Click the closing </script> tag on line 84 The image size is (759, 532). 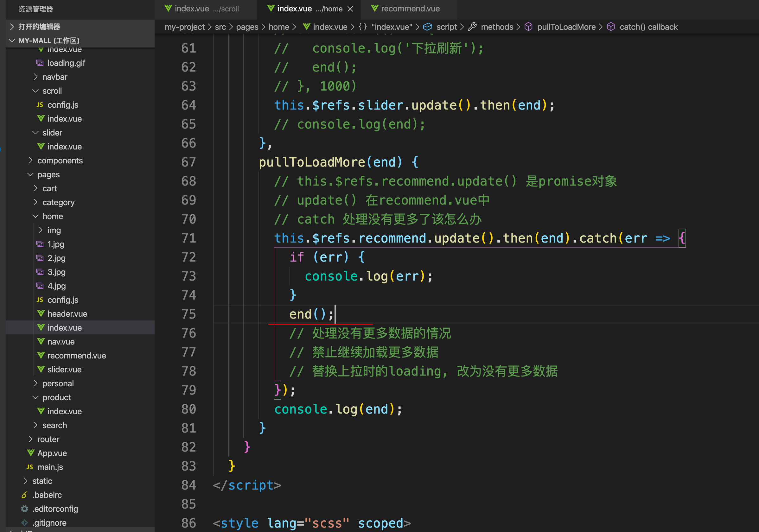[x=247, y=485]
